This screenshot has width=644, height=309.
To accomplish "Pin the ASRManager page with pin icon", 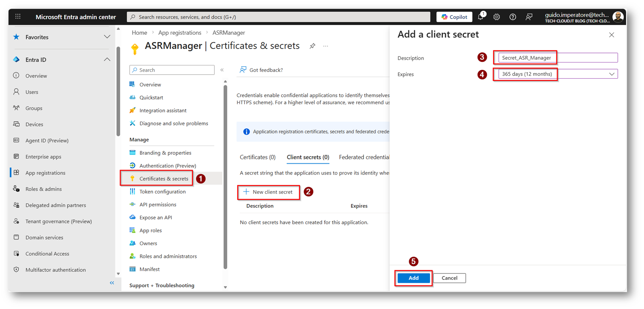I will [312, 46].
